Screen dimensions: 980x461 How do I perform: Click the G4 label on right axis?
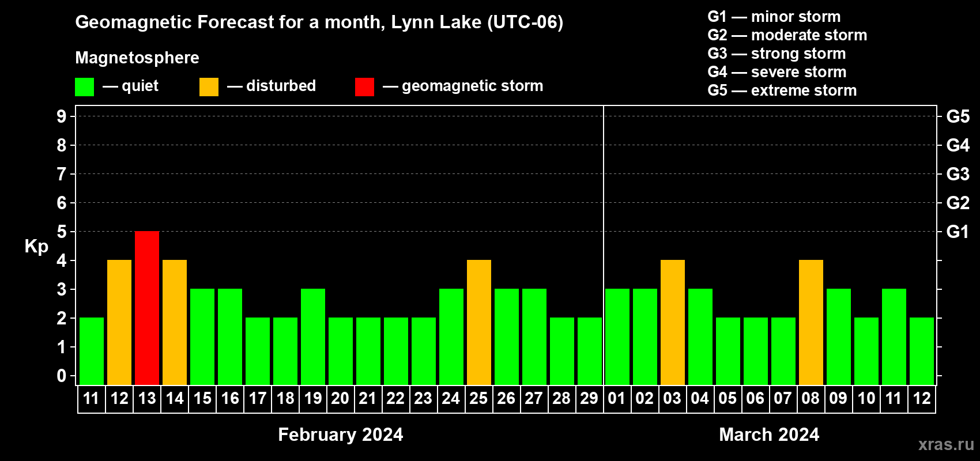click(x=958, y=145)
